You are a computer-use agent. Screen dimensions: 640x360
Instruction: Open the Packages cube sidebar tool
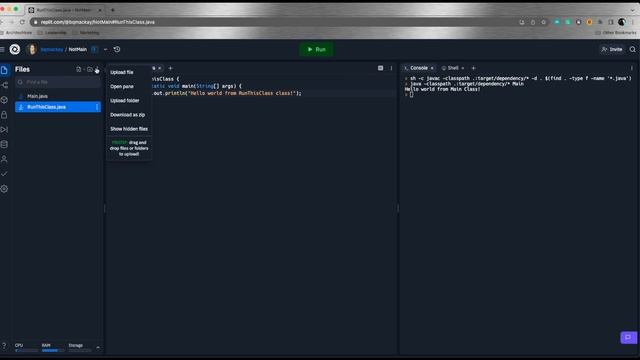[4, 100]
